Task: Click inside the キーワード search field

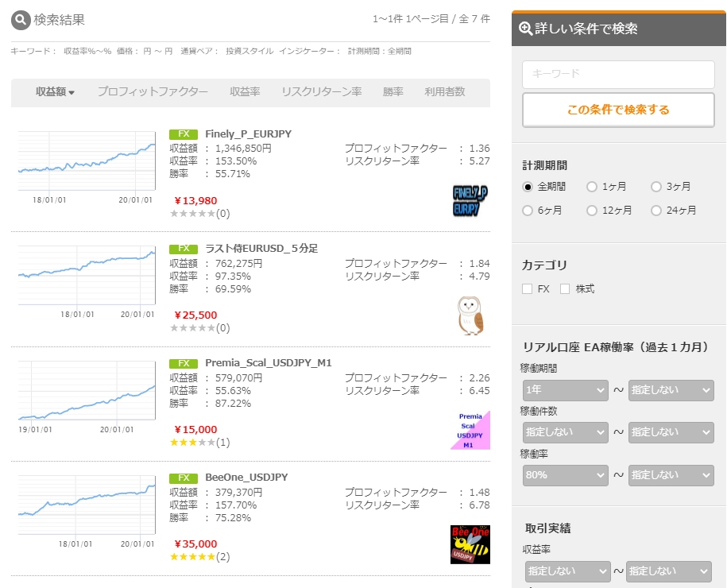Action: tap(618, 74)
